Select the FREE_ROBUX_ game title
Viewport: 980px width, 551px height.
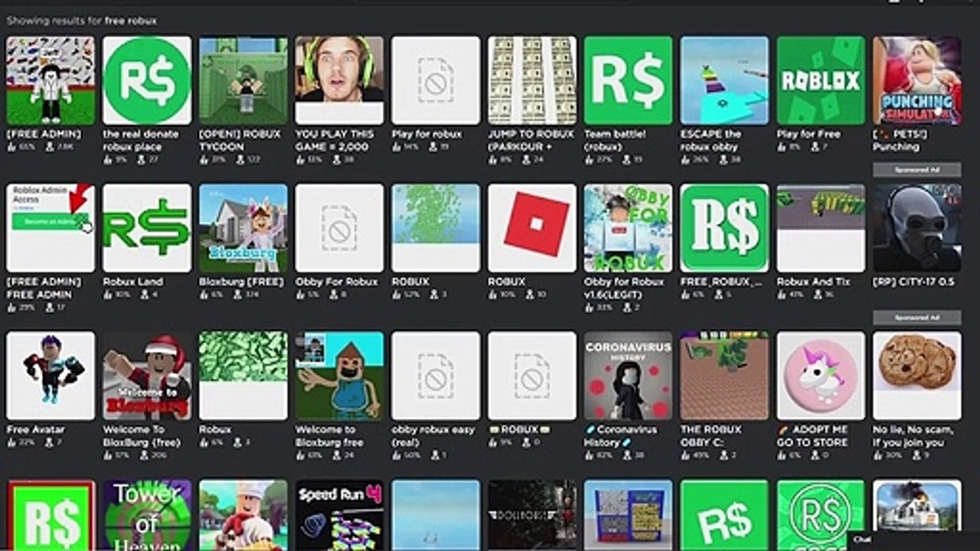[721, 282]
